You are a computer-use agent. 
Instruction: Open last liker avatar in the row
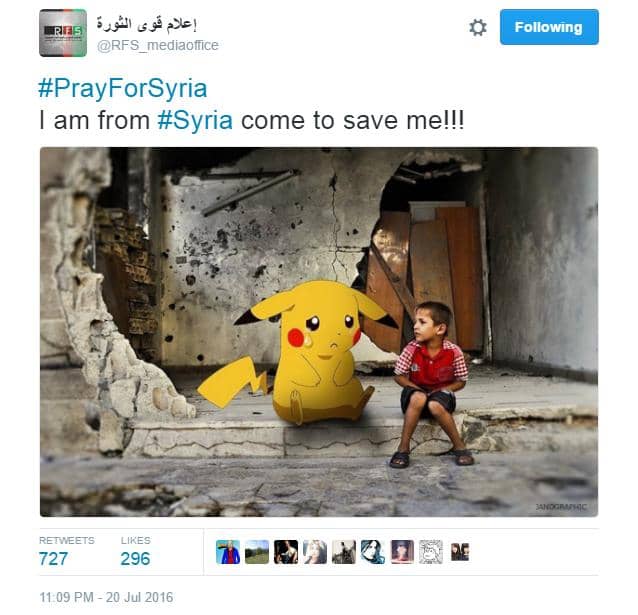[x=460, y=552]
